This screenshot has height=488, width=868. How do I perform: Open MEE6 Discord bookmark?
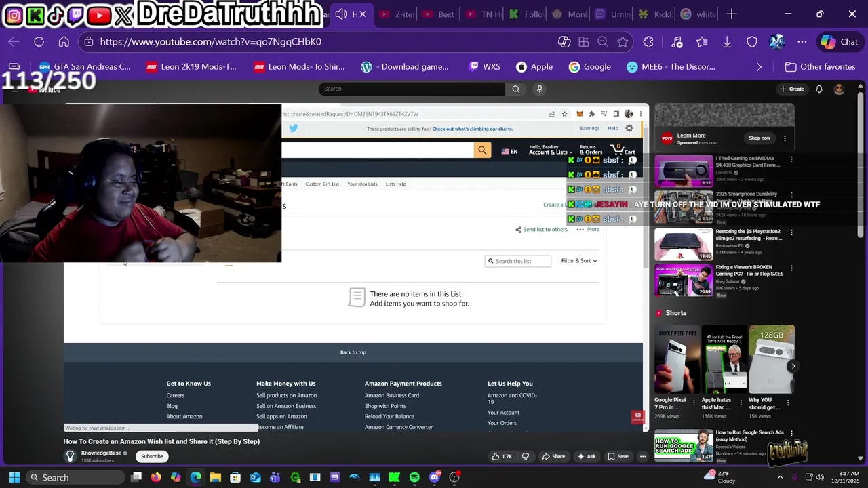point(671,67)
